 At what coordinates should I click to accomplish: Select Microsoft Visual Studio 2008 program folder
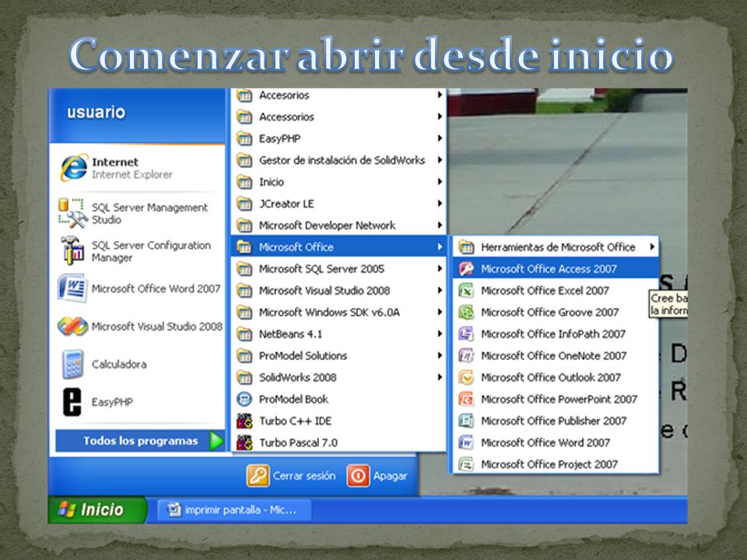click(x=338, y=290)
